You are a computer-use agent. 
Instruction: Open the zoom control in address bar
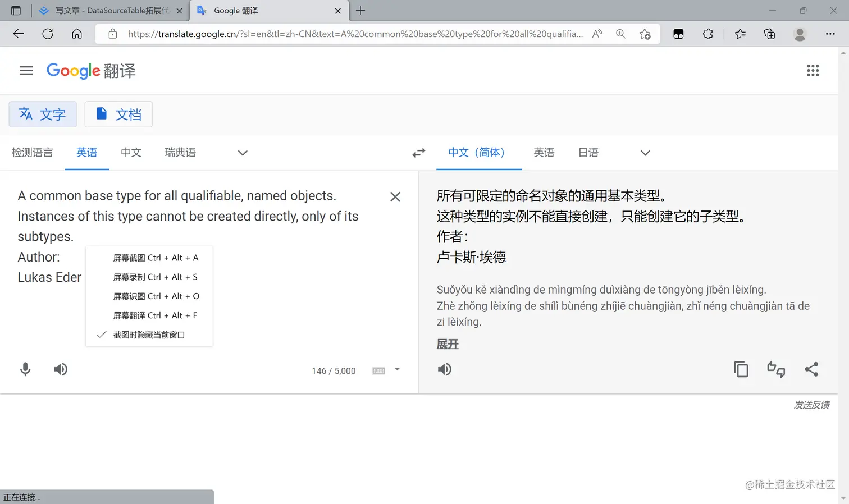tap(620, 34)
